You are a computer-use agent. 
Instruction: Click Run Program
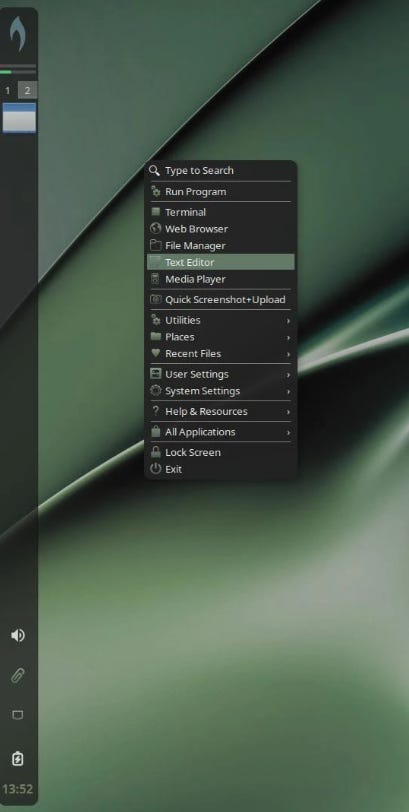click(221, 192)
